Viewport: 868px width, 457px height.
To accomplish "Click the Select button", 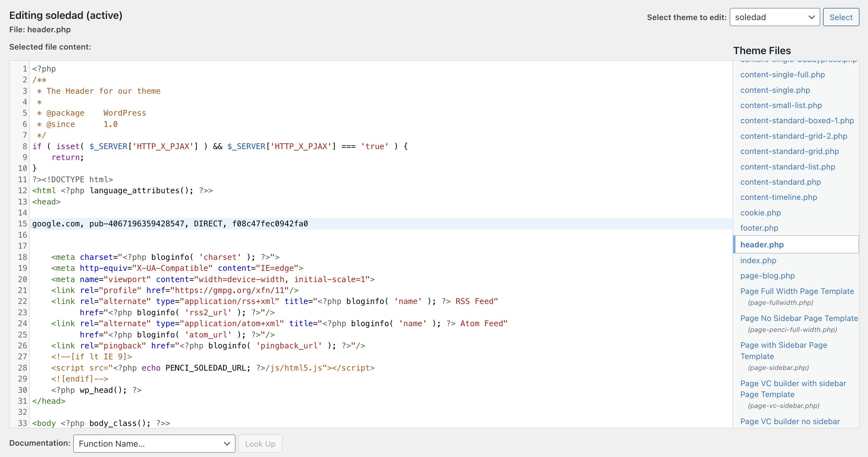I will point(840,17).
